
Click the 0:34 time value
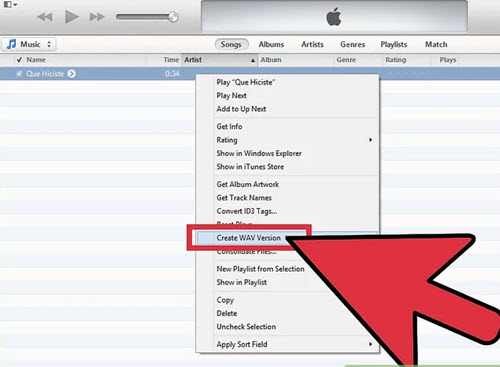(172, 74)
